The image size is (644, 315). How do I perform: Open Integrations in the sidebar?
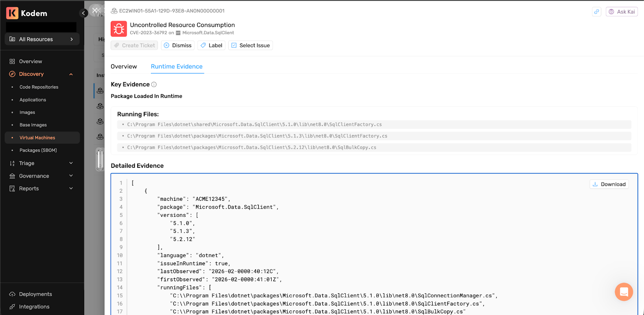pos(34,307)
